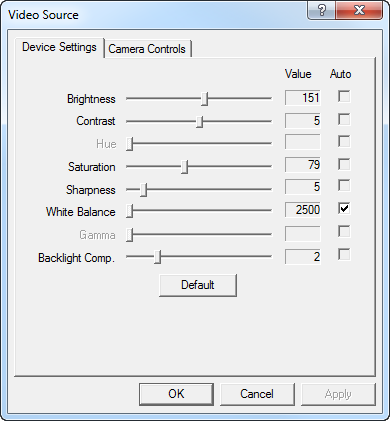The width and height of the screenshot is (390, 421).
Task: Select the Device Settings tab
Action: pyautogui.click(x=59, y=47)
